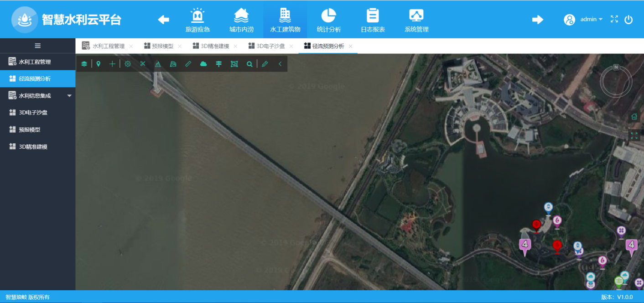
Task: Toggle browser fullscreen icon beside admin
Action: [614, 19]
